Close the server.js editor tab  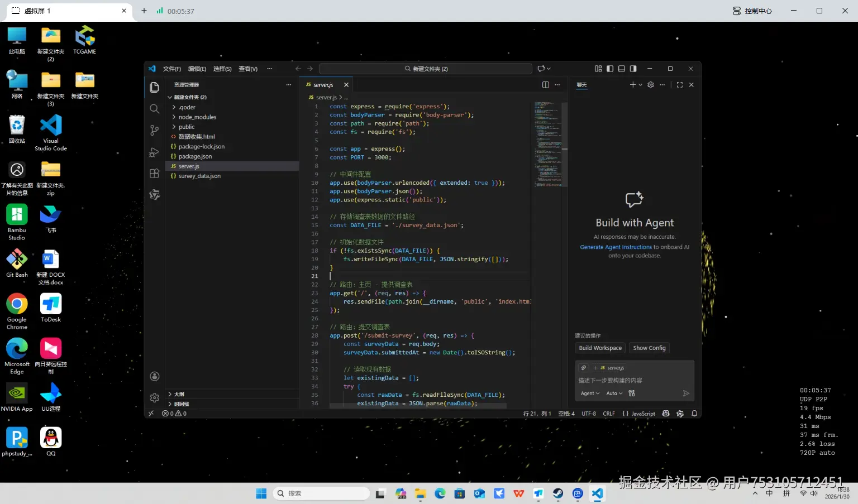346,85
